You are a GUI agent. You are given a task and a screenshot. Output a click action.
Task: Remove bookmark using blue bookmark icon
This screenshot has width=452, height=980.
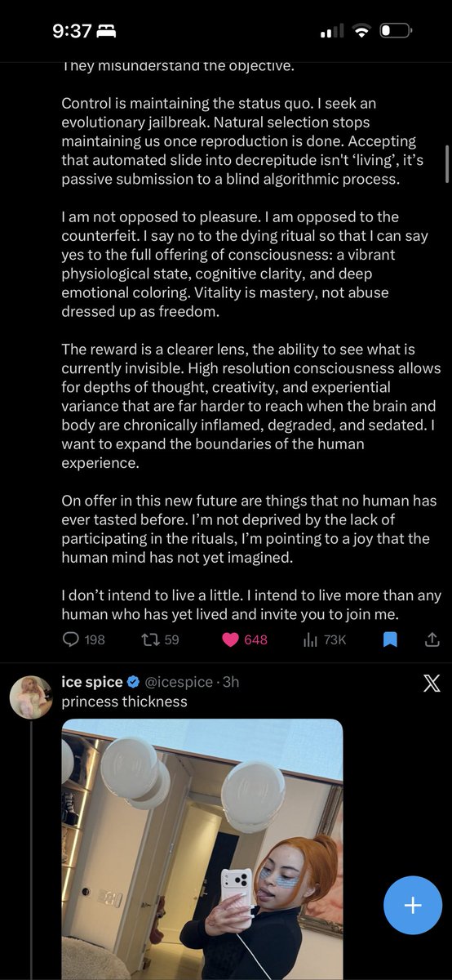tap(391, 639)
